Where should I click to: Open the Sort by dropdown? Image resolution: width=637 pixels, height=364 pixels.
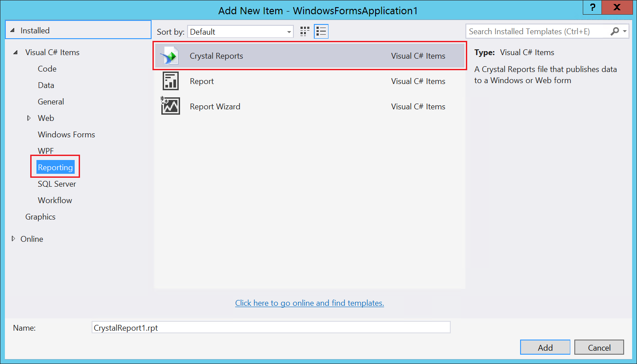click(x=240, y=32)
